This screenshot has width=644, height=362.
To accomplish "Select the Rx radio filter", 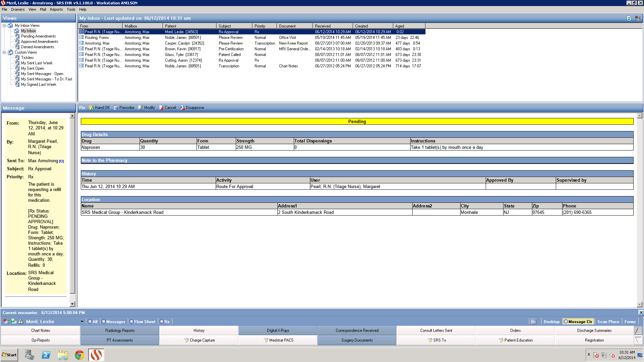I will (162, 321).
